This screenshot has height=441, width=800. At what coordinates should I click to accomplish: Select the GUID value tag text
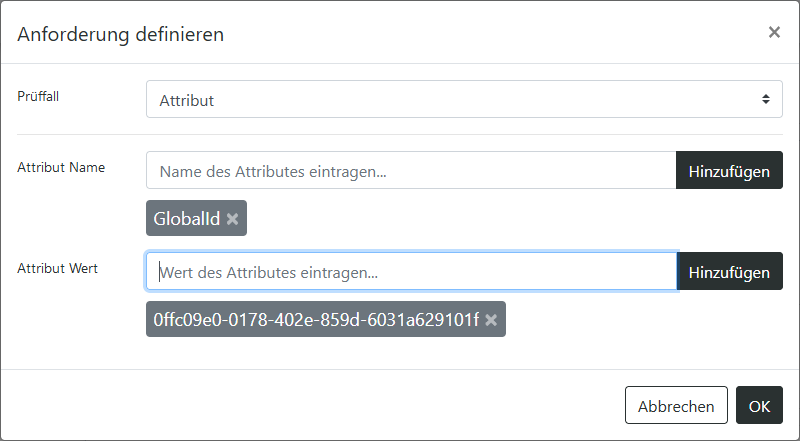(x=316, y=320)
